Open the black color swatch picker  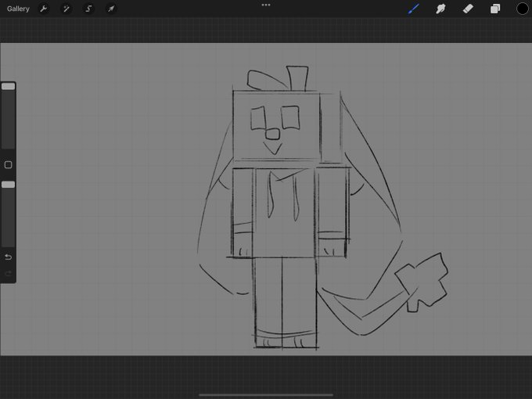522,9
